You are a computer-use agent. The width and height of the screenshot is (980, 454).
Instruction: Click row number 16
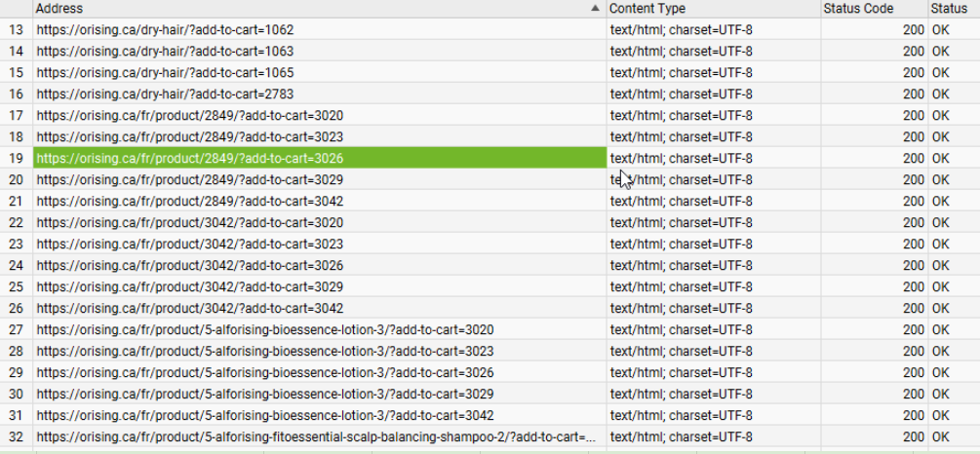pos(17,94)
